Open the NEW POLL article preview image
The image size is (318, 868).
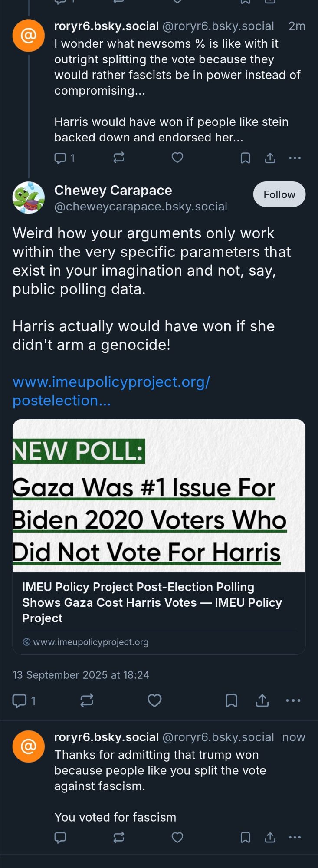click(x=159, y=496)
